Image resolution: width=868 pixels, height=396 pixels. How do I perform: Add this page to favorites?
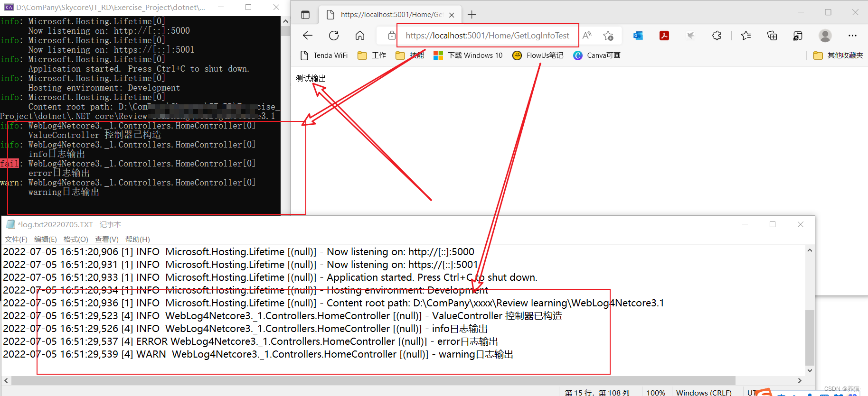(608, 36)
